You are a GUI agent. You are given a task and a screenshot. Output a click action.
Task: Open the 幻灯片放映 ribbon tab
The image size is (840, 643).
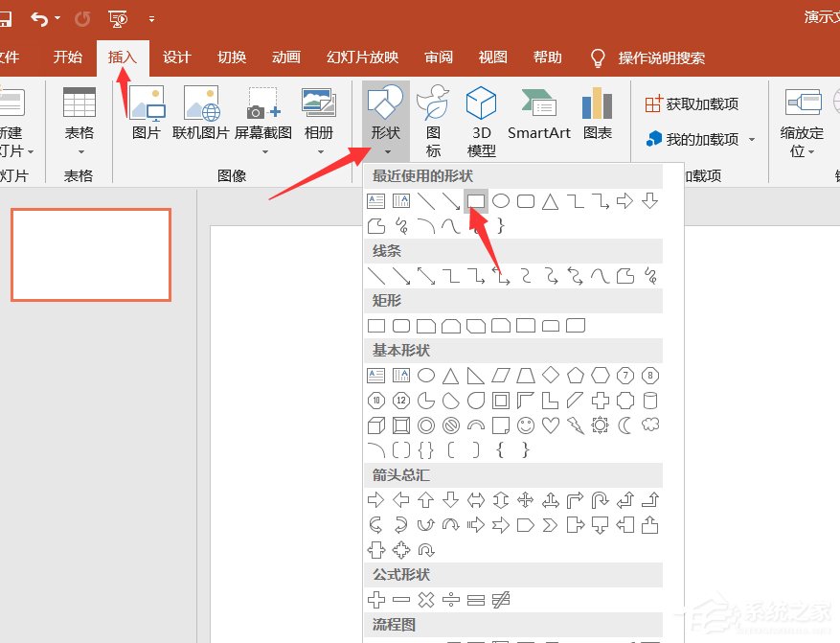[361, 57]
